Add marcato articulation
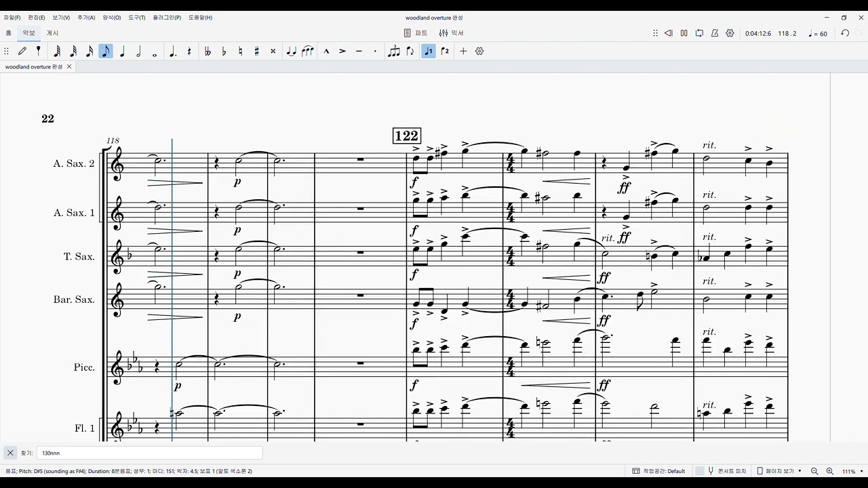868x488 pixels. click(326, 51)
